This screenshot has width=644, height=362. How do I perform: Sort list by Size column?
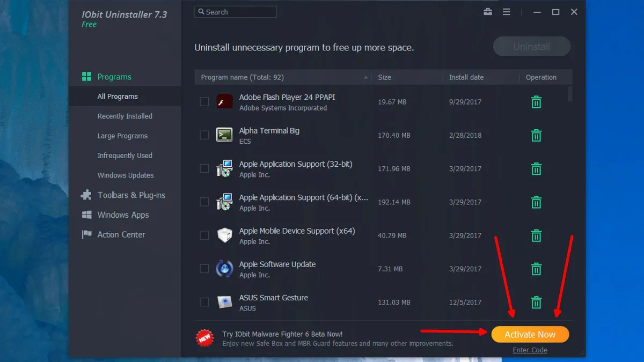pos(407,77)
